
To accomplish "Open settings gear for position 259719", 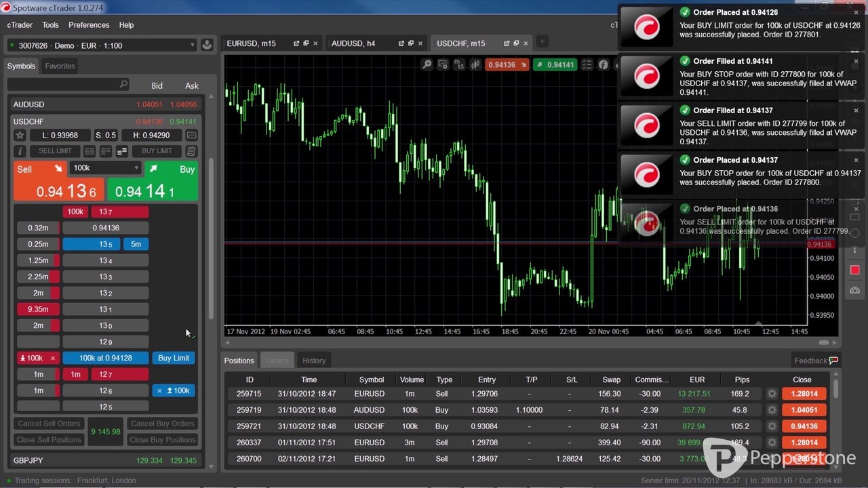I will click(772, 410).
